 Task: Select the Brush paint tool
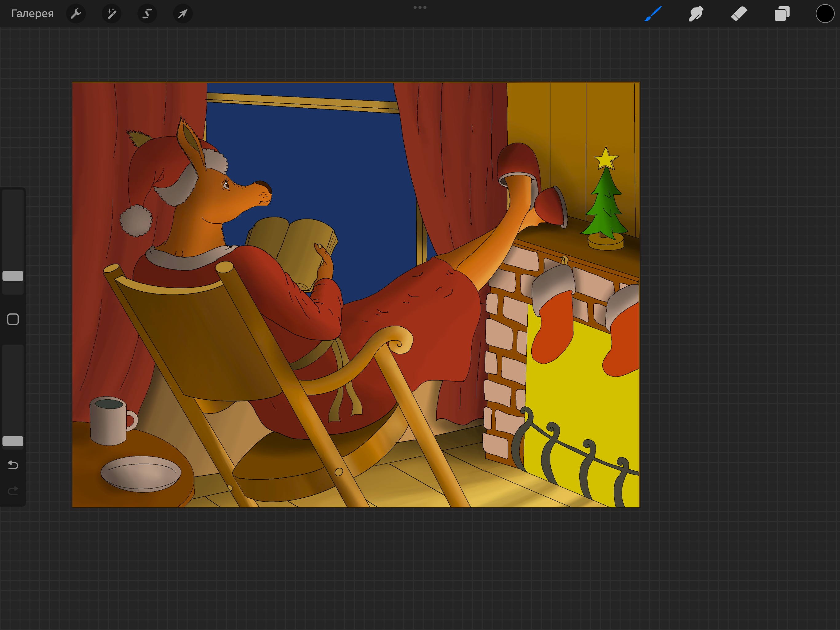(x=653, y=14)
